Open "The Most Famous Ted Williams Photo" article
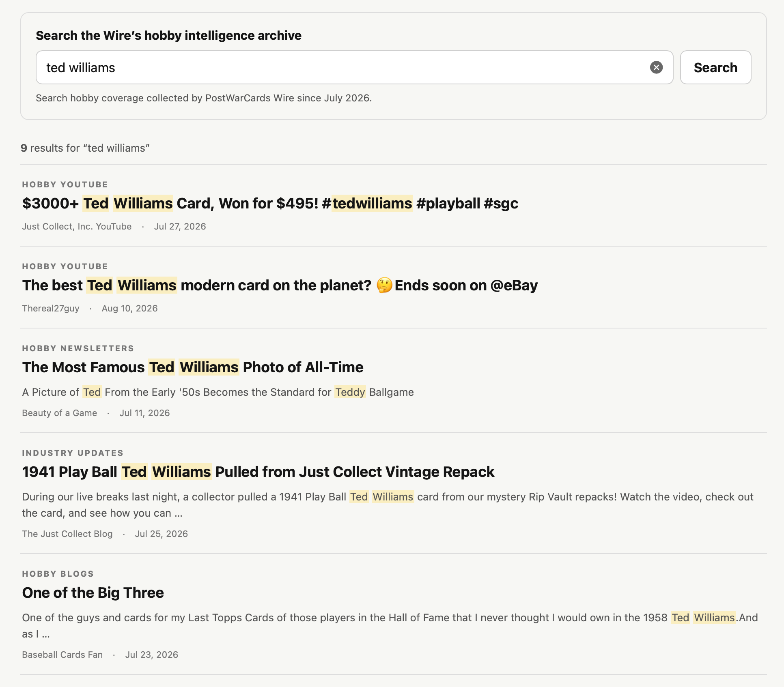Screen dimensions: 784x687 click(x=193, y=367)
